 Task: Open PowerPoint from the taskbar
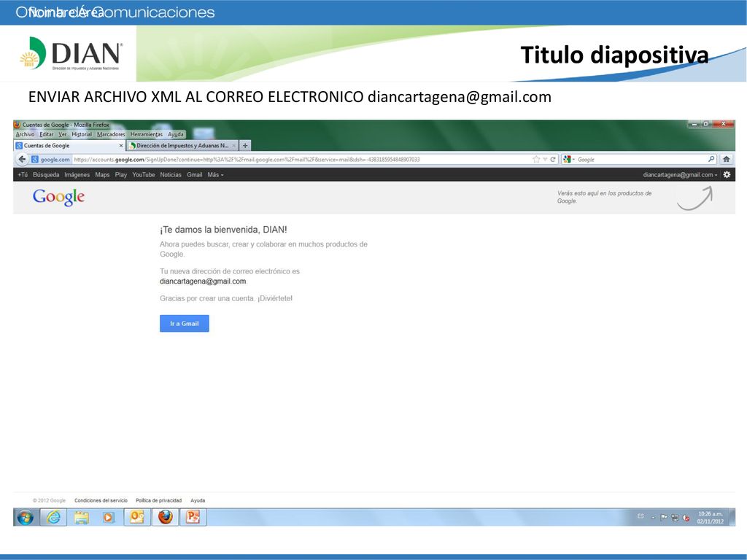click(193, 517)
